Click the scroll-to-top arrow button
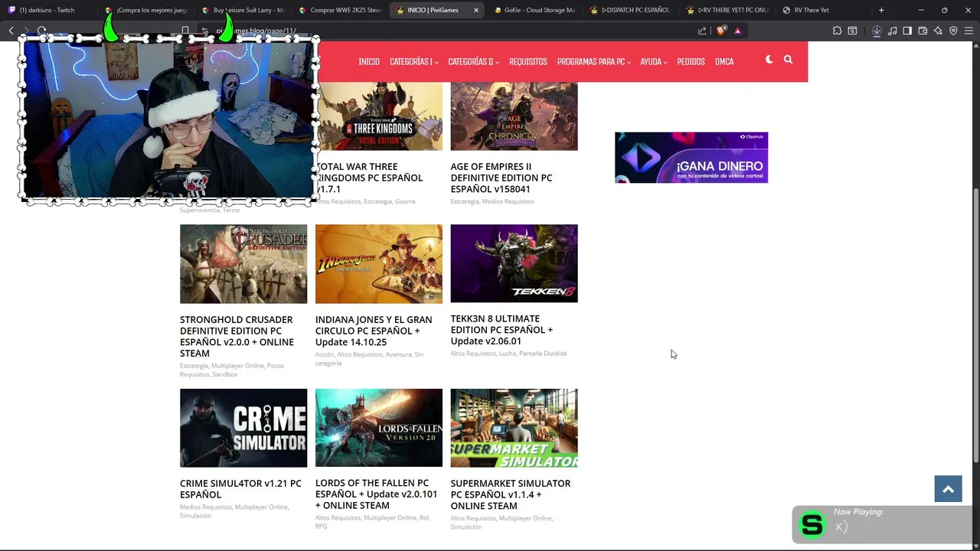Screen dimensions: 980x551 pos(948,489)
